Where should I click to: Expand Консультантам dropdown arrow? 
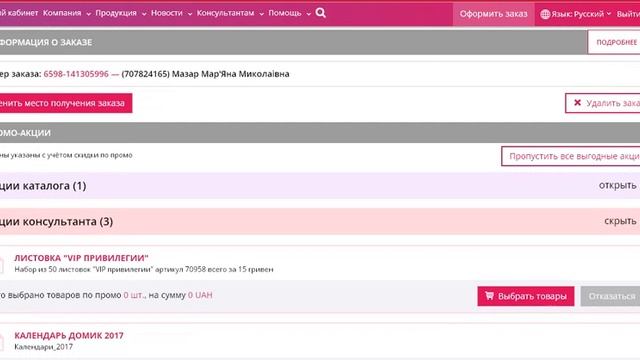(x=261, y=14)
